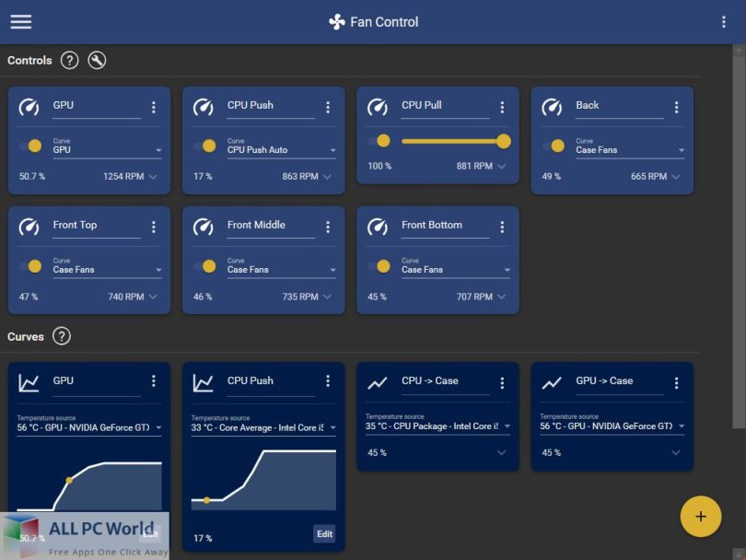Click the graph icon on GPU curve card

coord(29,382)
